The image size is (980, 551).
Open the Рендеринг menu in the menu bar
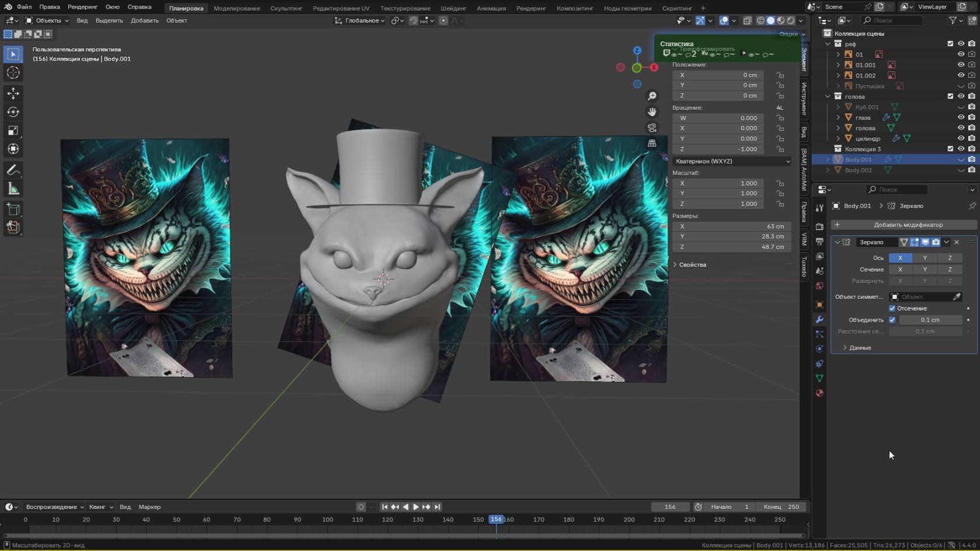(x=82, y=7)
